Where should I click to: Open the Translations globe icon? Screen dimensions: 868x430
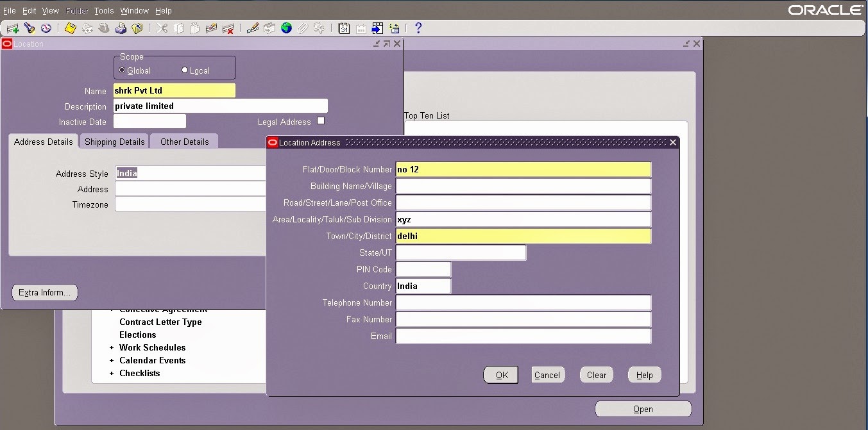click(x=286, y=28)
